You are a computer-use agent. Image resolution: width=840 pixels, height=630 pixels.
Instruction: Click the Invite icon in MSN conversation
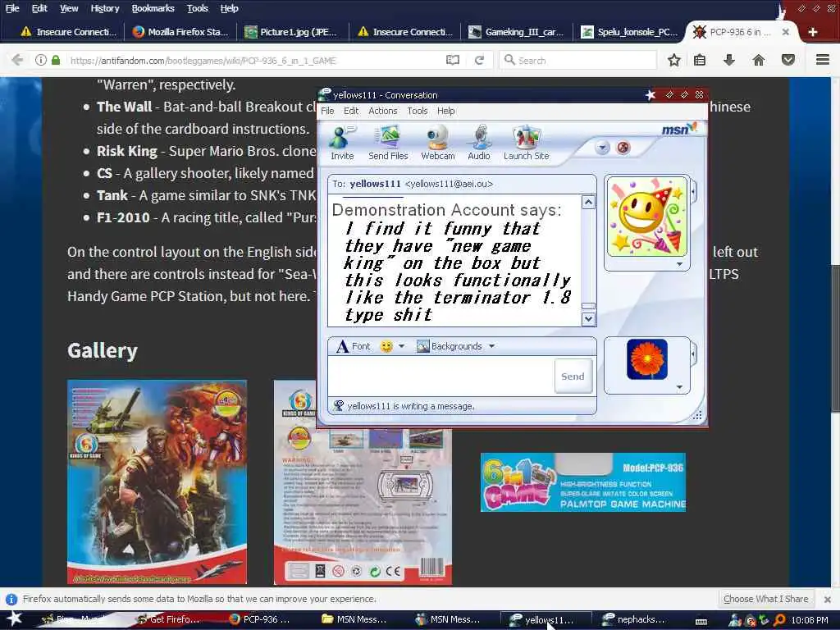click(x=342, y=143)
